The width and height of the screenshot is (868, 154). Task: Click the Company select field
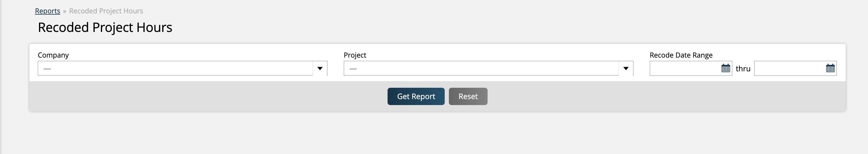click(175, 68)
